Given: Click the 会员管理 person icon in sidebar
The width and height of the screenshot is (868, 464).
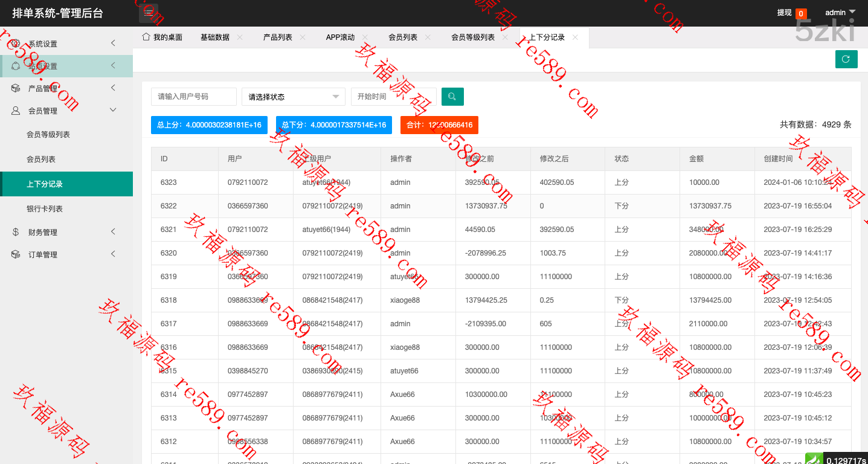Looking at the screenshot, I should click(x=16, y=111).
